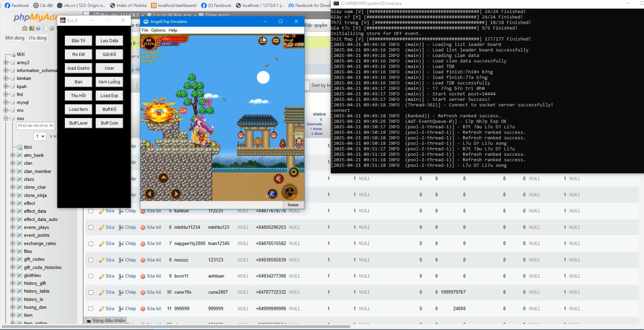This screenshot has width=644, height=330.
Task: Click the new table icon under nso
Action: pos(19,147)
